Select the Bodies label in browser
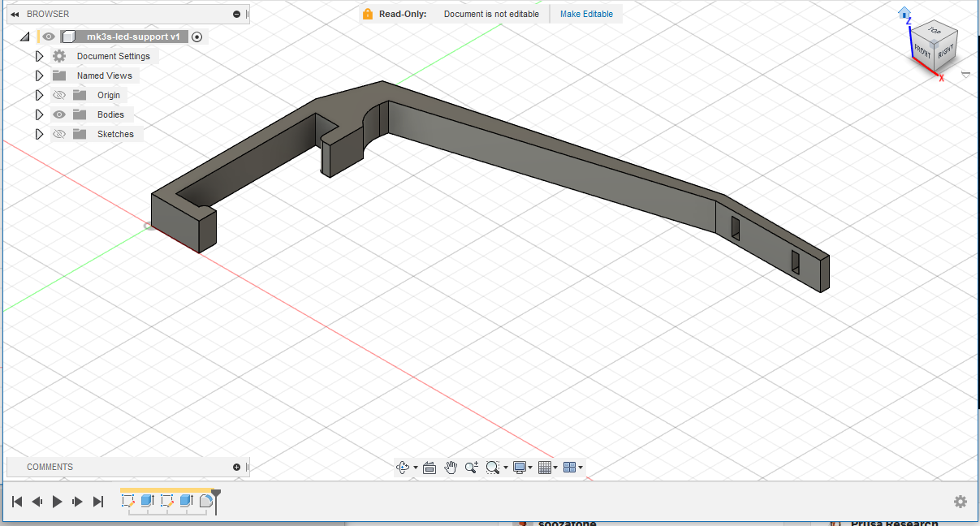This screenshot has width=980, height=526. click(x=110, y=114)
